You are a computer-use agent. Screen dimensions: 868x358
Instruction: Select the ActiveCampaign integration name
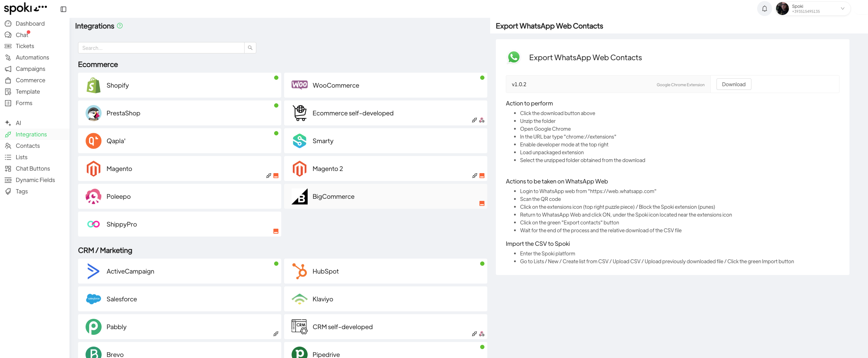coord(130,271)
